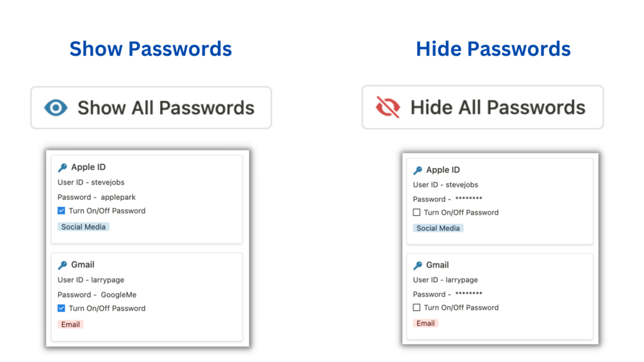The image size is (644, 362).
Task: Click blue Social Media tag in left card
Action: (x=83, y=227)
